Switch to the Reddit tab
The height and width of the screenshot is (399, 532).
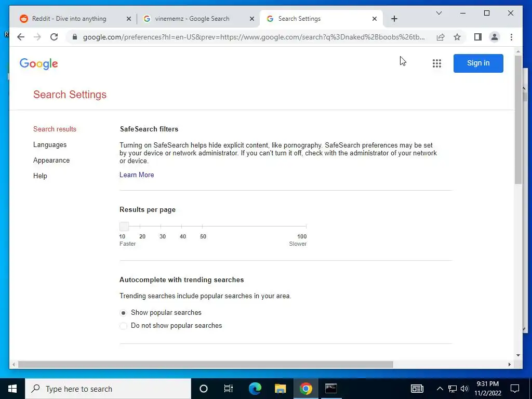click(75, 19)
